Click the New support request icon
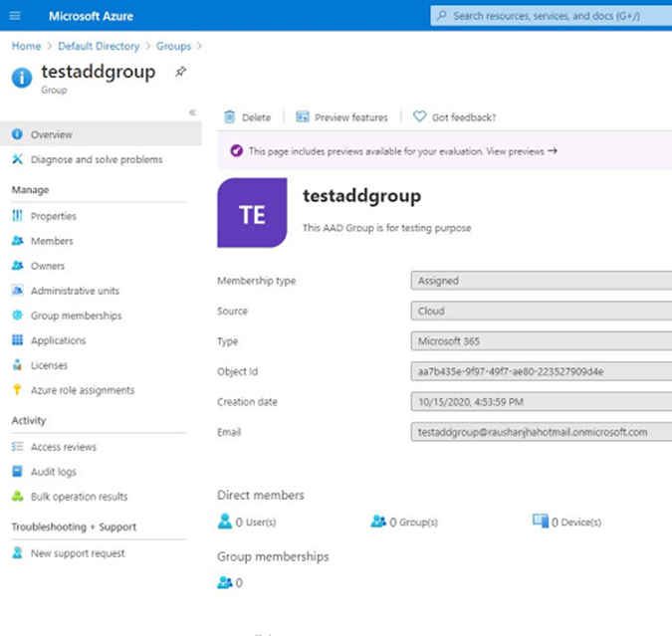Viewport: 672px width, 636px height. pos(17,552)
